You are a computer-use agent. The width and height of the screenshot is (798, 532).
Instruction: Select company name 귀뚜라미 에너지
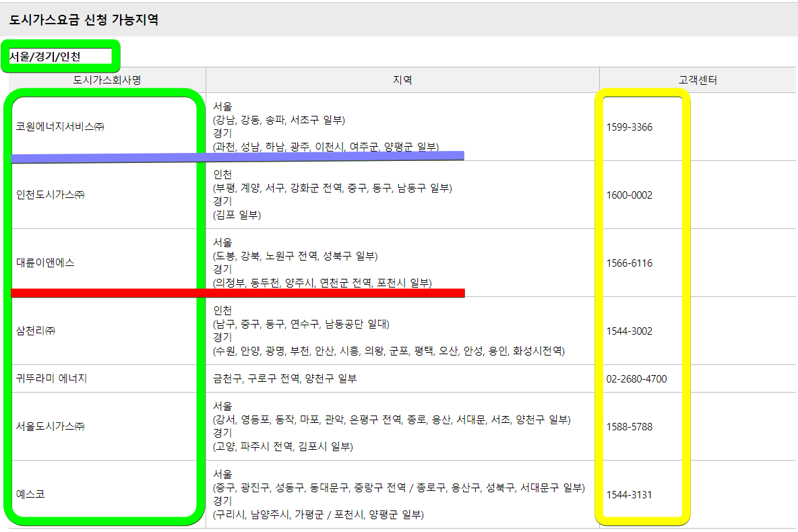tap(51, 378)
